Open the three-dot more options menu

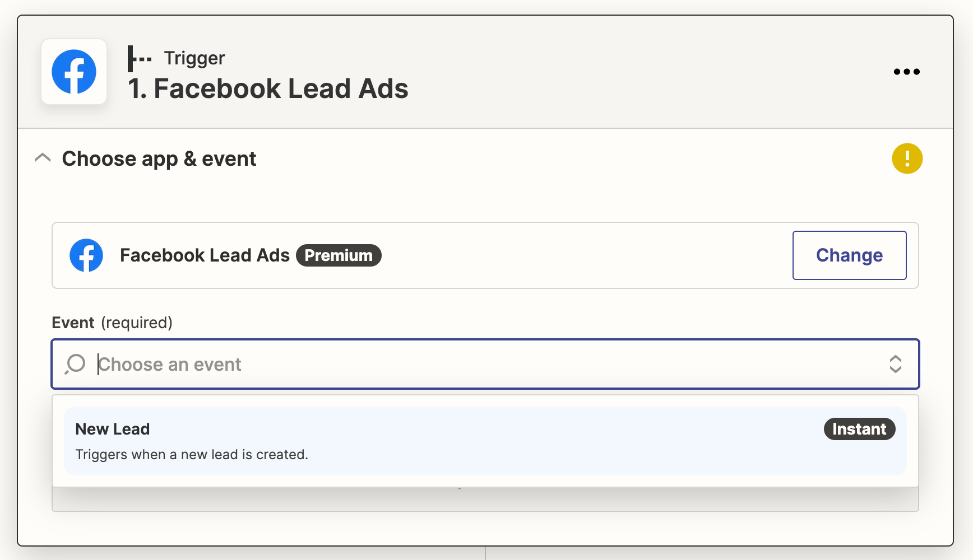pos(906,72)
